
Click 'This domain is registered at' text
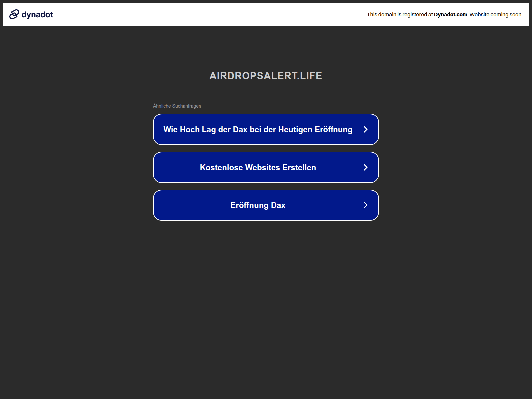(400, 14)
